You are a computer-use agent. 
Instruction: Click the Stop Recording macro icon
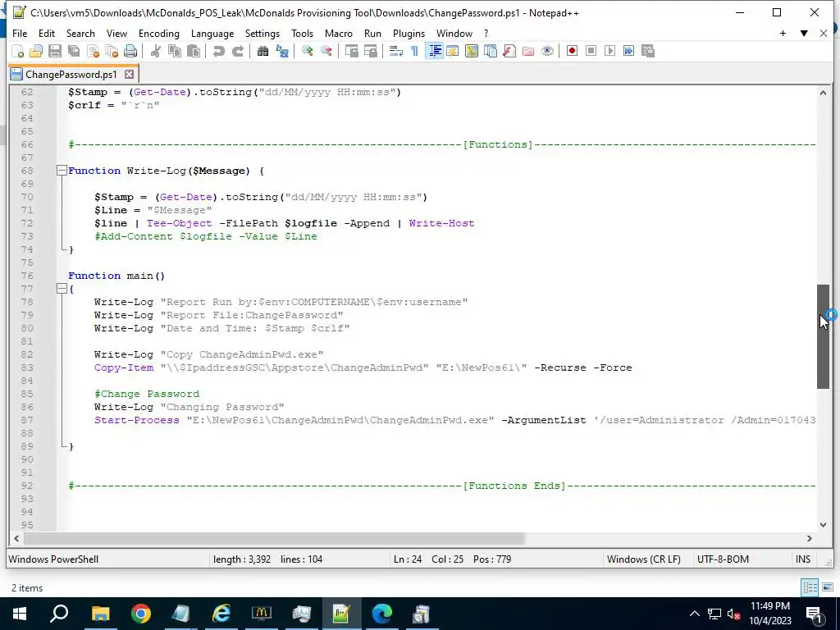click(x=591, y=51)
